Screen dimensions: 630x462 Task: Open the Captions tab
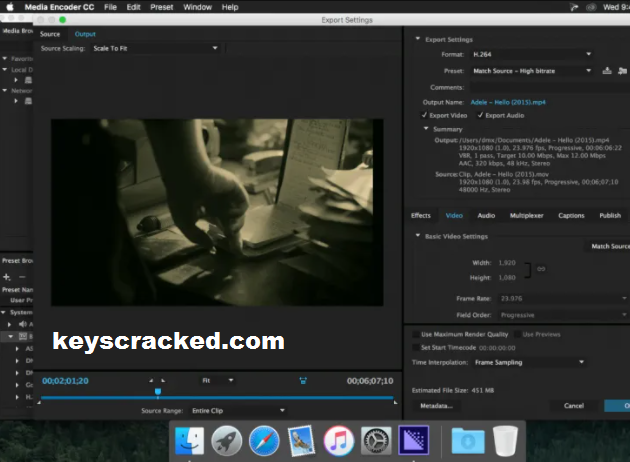pos(571,215)
